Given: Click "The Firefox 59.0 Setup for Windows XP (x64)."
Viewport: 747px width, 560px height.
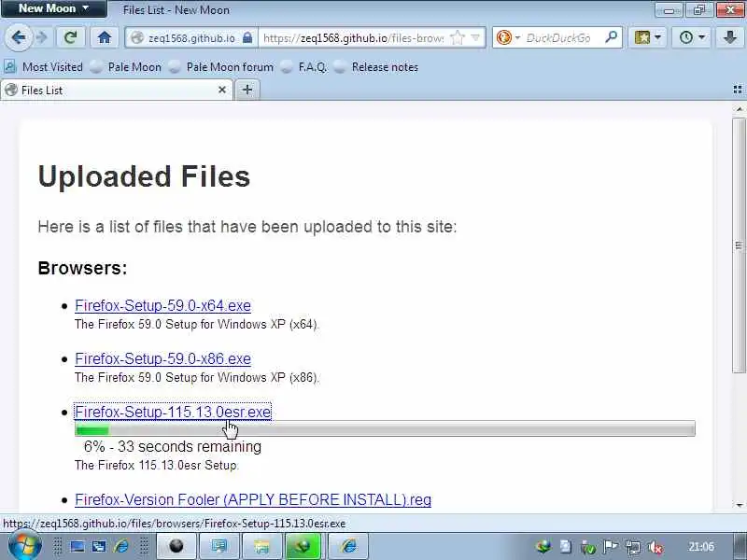Looking at the screenshot, I should tap(196, 324).
